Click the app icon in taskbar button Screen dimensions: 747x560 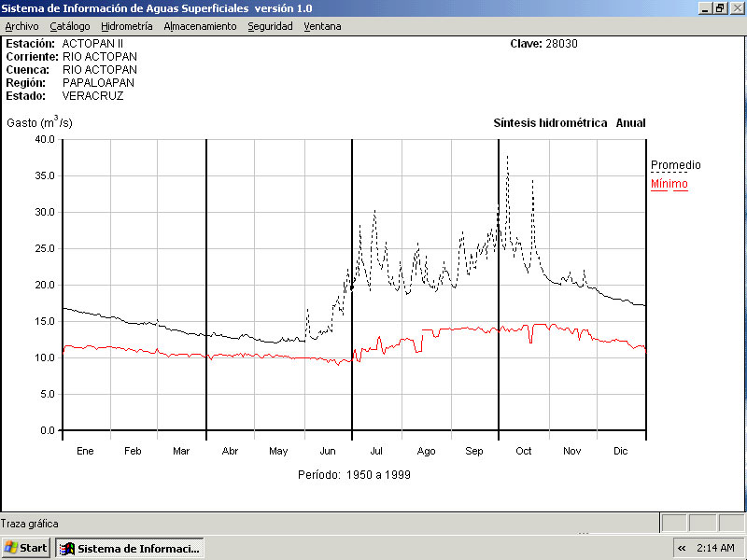(66, 548)
